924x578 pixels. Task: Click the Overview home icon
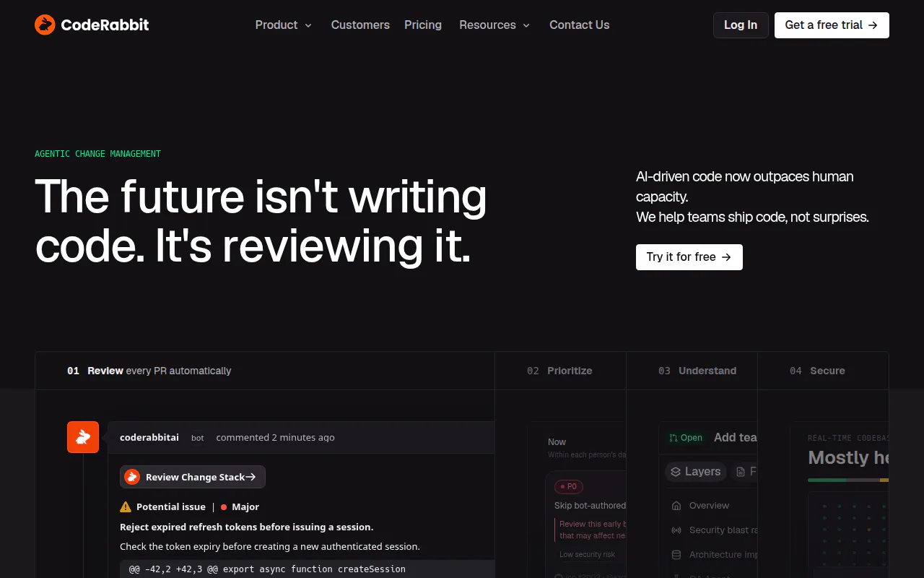(676, 506)
